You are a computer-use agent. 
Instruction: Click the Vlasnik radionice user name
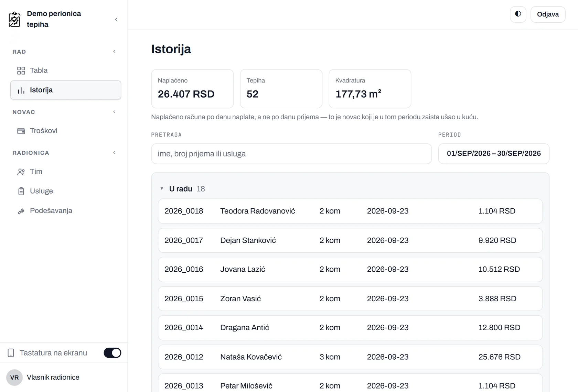pyautogui.click(x=53, y=378)
